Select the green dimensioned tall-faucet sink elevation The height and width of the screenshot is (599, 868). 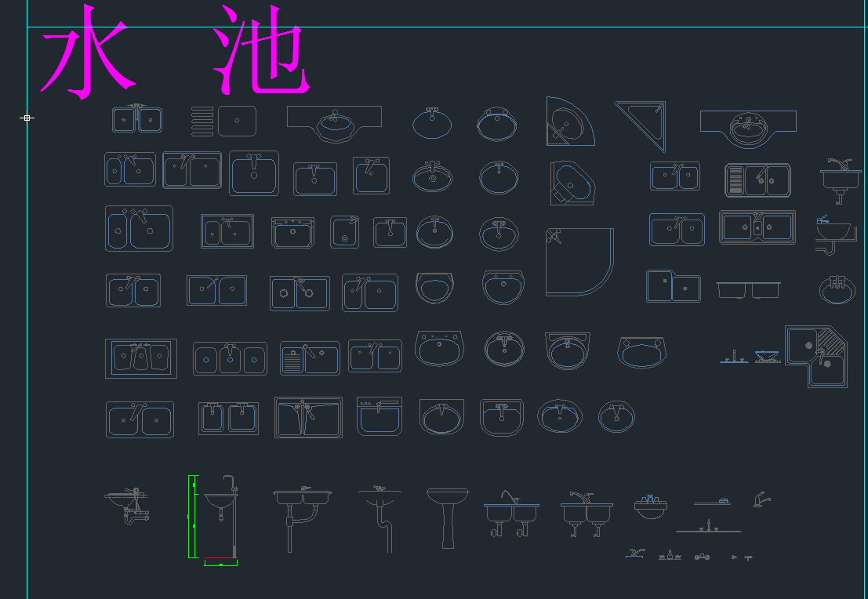215,520
